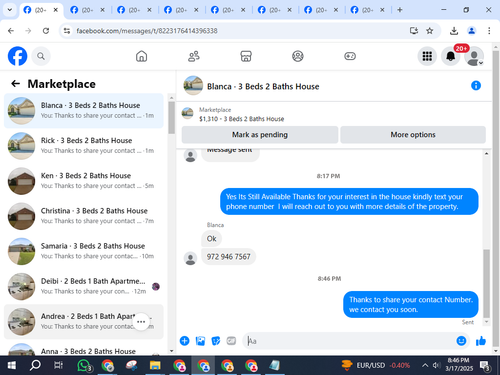Select Anna 3 Beds 2 Baths conversation
The image size is (500, 375).
point(84,348)
